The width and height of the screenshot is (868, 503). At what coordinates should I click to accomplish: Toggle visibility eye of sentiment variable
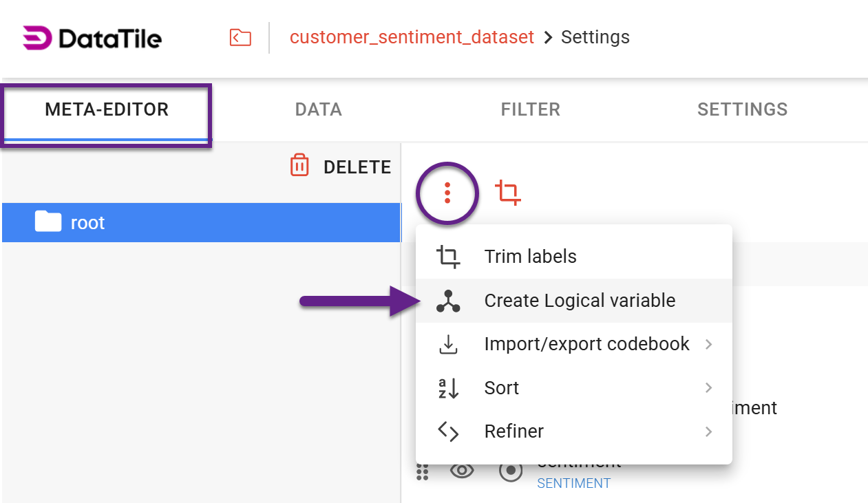(x=463, y=471)
